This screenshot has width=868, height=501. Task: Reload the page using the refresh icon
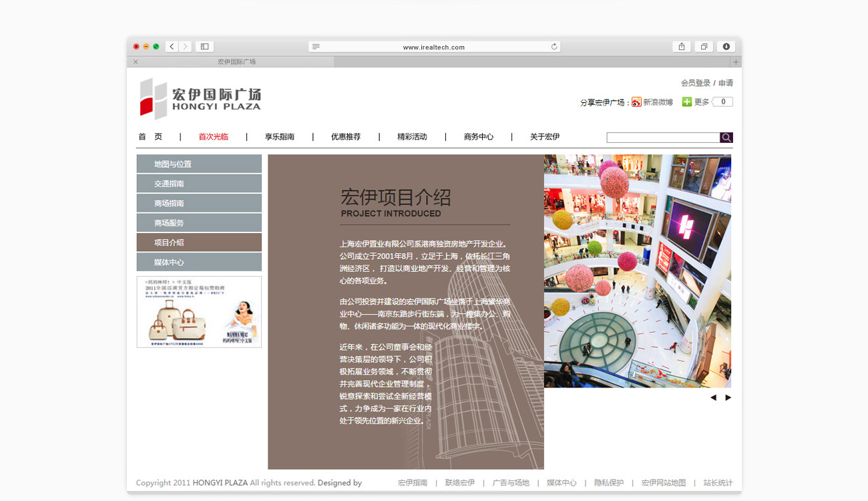554,47
